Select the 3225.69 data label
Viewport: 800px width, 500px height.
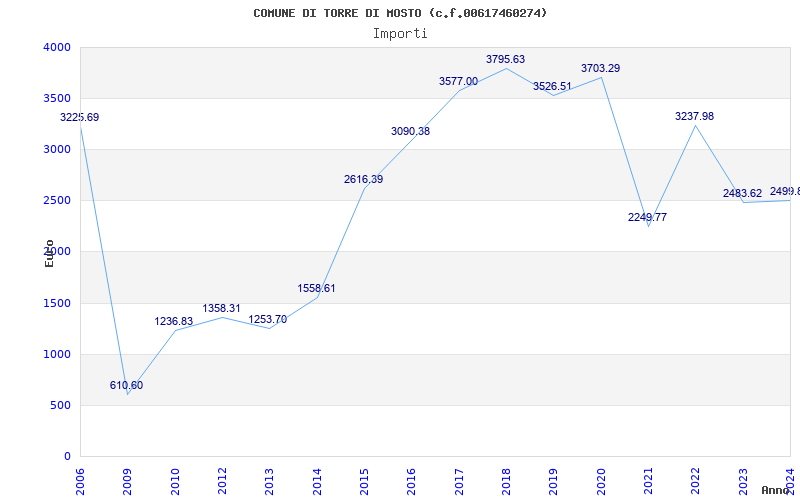pos(80,117)
